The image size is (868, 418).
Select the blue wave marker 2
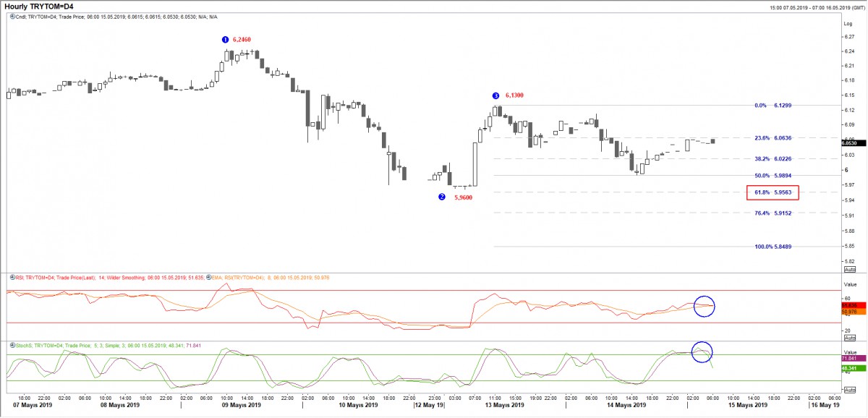(442, 197)
